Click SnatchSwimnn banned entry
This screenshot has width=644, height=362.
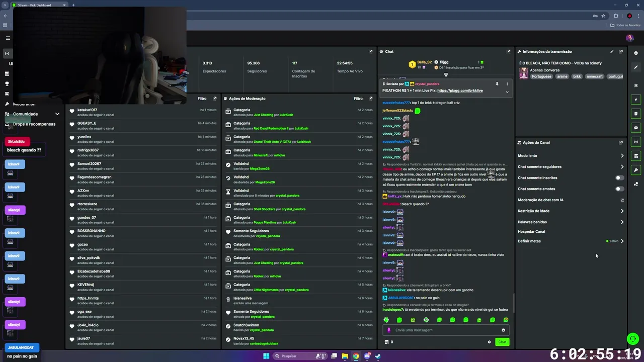(x=299, y=327)
